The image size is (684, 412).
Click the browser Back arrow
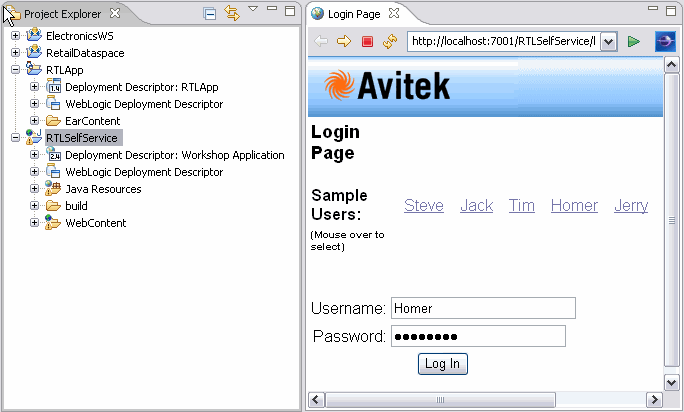pyautogui.click(x=321, y=41)
